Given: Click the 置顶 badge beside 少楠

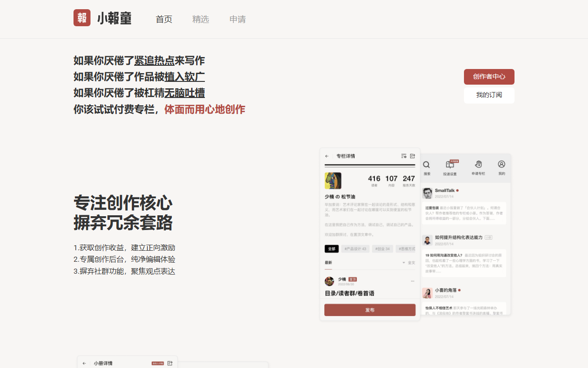Looking at the screenshot, I should pyautogui.click(x=353, y=279).
